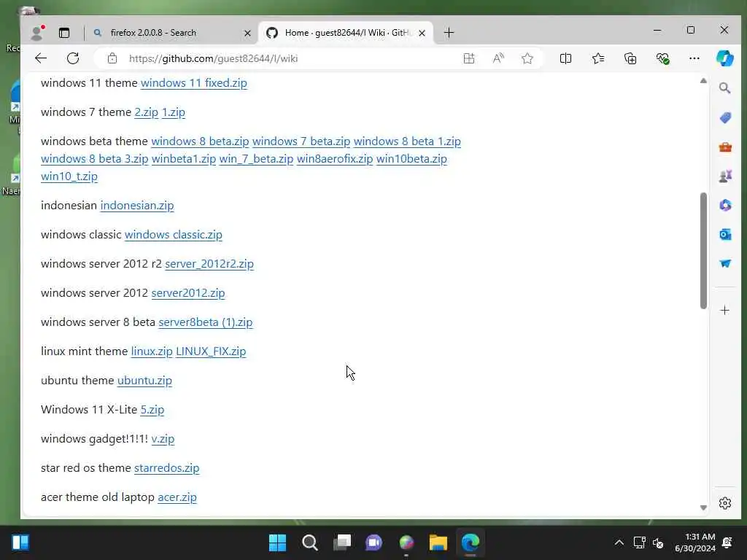Image resolution: width=747 pixels, height=560 pixels.
Task: View site information via the lock icon
Action: 112,58
